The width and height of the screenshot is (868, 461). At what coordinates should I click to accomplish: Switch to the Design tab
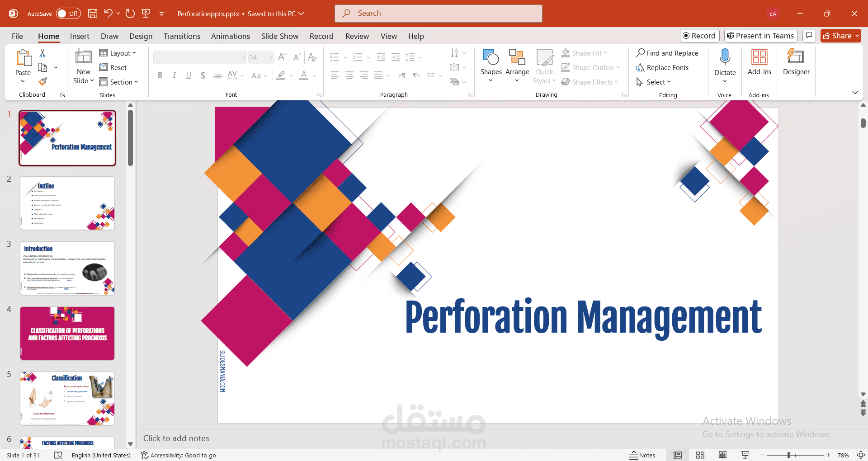pyautogui.click(x=141, y=36)
